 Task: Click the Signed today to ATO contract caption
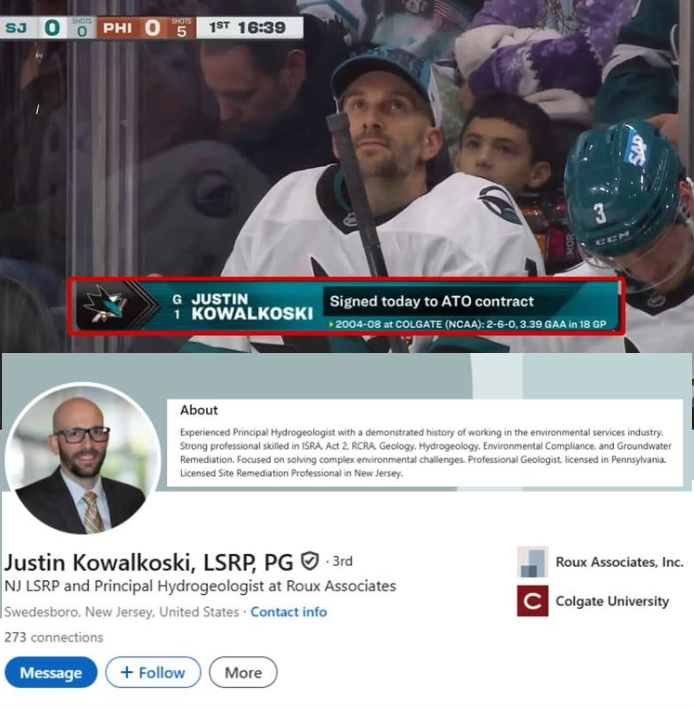click(x=432, y=301)
